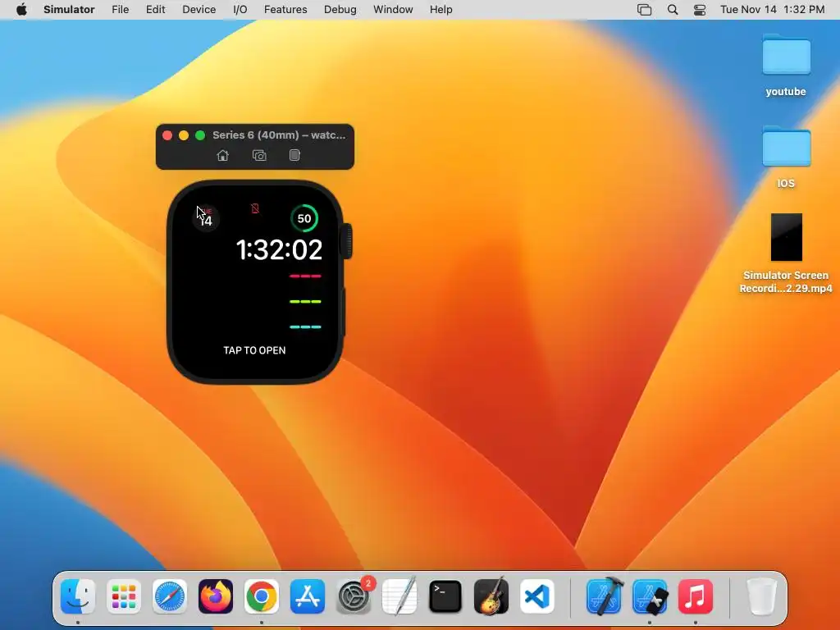This screenshot has height=630, width=840.
Task: Open System Settings from the Dock
Action: point(354,596)
